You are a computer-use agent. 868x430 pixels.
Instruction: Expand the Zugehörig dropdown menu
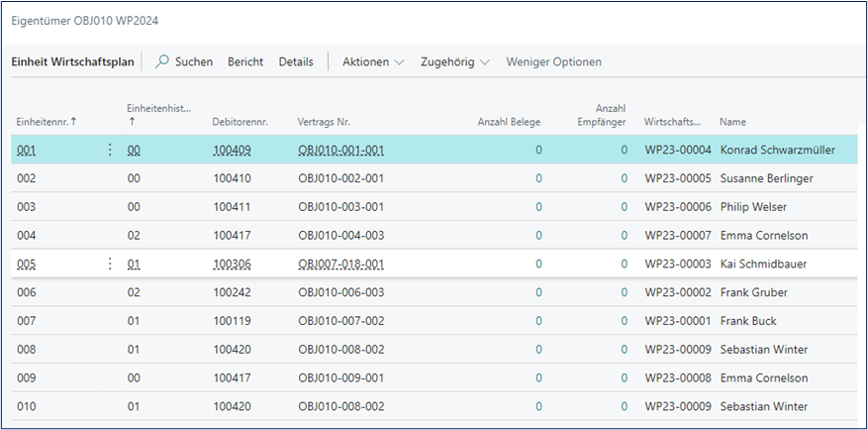[454, 61]
